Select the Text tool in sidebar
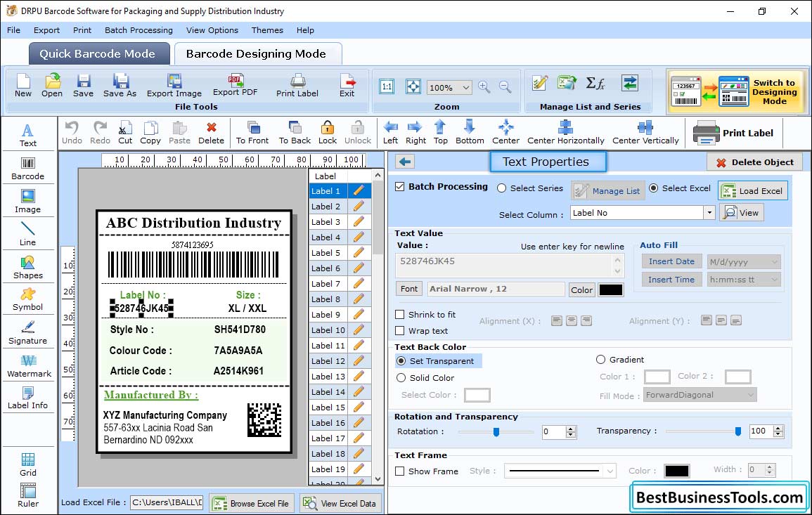This screenshot has width=812, height=515. tap(28, 135)
